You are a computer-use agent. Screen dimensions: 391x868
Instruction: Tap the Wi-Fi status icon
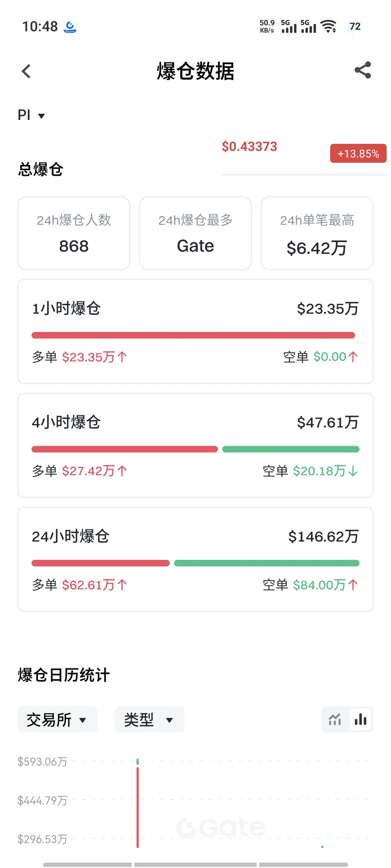pos(328,26)
